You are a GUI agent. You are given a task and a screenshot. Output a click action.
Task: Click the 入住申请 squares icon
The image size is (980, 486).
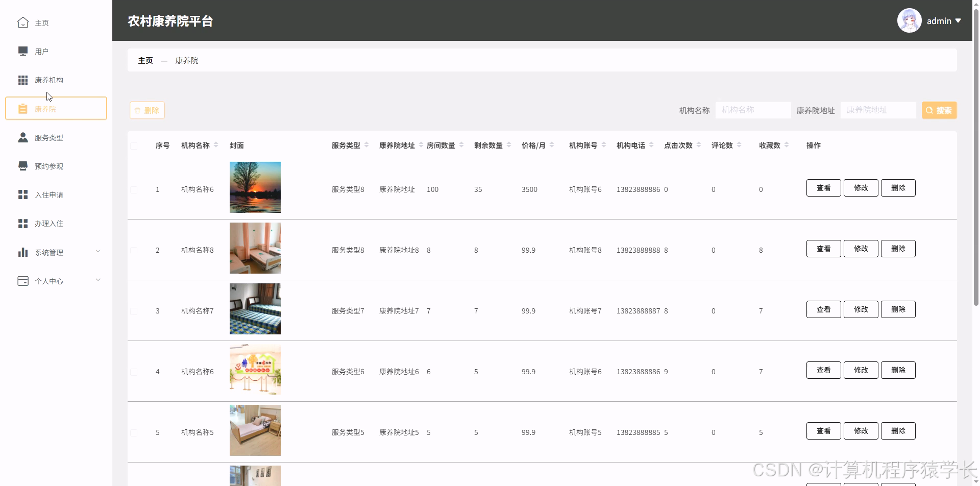tap(23, 195)
